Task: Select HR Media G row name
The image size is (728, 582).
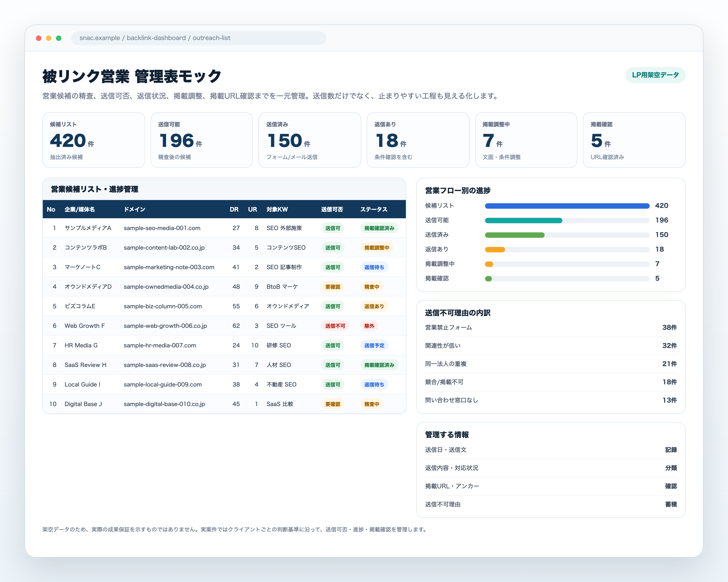Action: point(81,346)
